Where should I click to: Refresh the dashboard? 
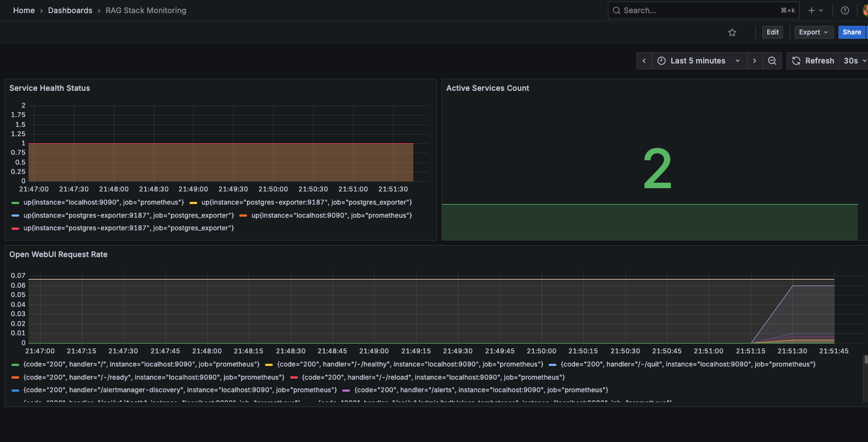click(813, 61)
